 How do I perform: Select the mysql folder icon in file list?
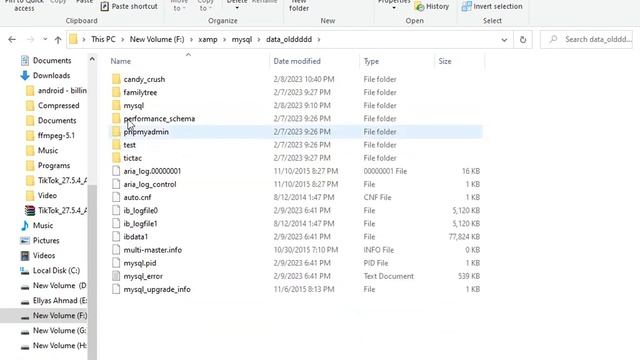click(x=116, y=105)
